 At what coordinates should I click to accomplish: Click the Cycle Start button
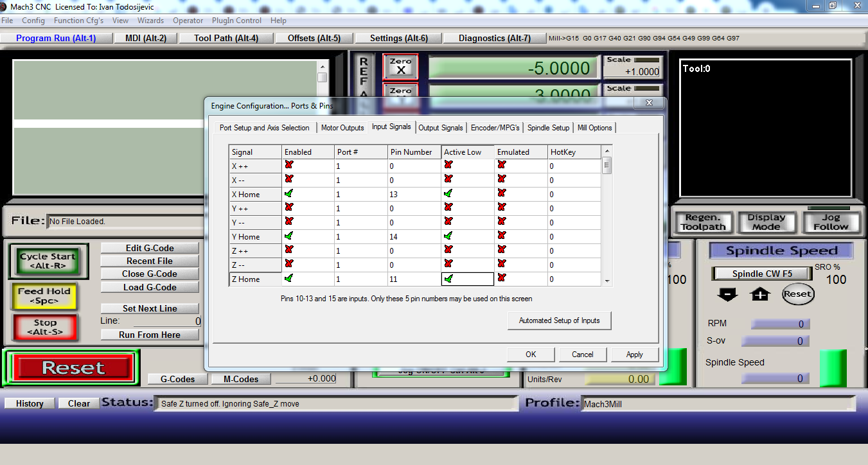click(x=48, y=261)
